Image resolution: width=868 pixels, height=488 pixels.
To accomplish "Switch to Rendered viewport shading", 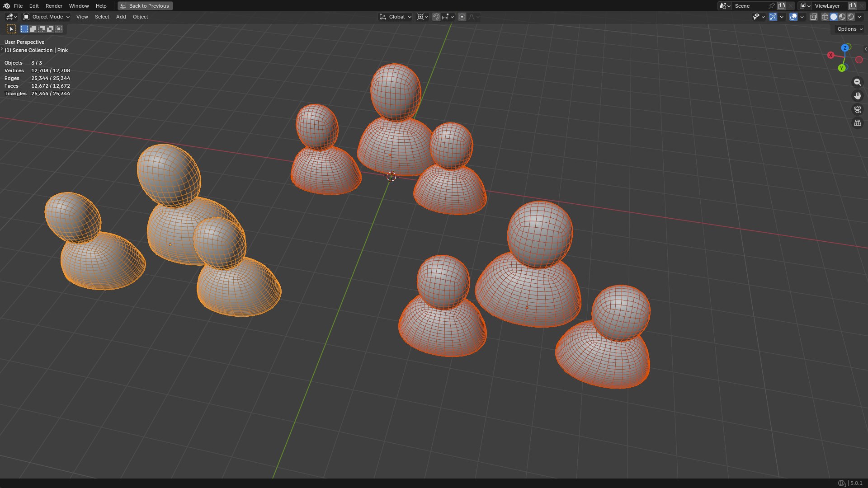I will [x=851, y=17].
